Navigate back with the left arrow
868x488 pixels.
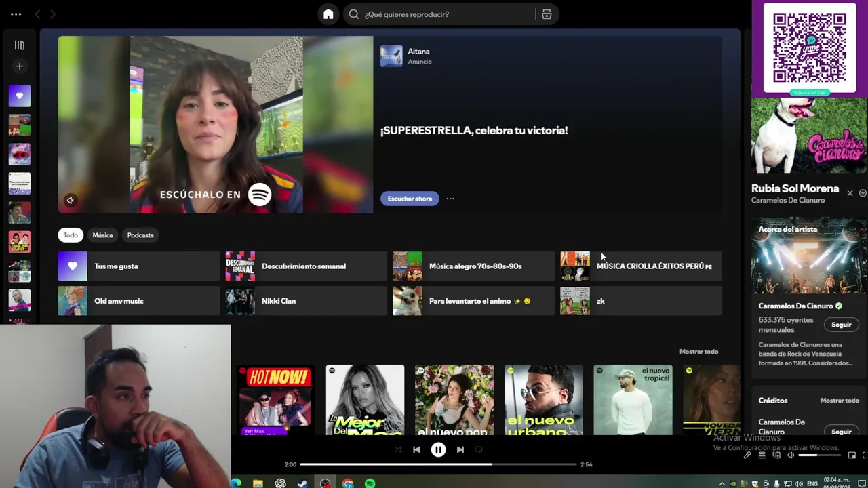click(38, 14)
